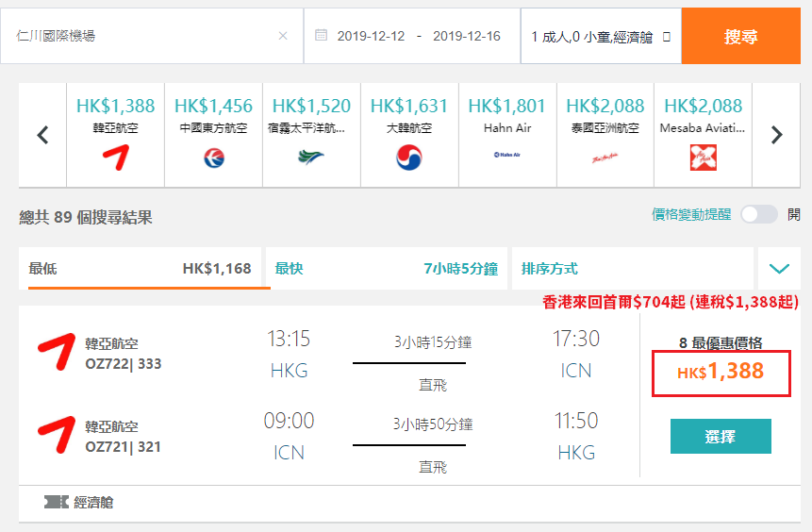
Task: Select Hahn Air logo in carousel
Action: [507, 155]
